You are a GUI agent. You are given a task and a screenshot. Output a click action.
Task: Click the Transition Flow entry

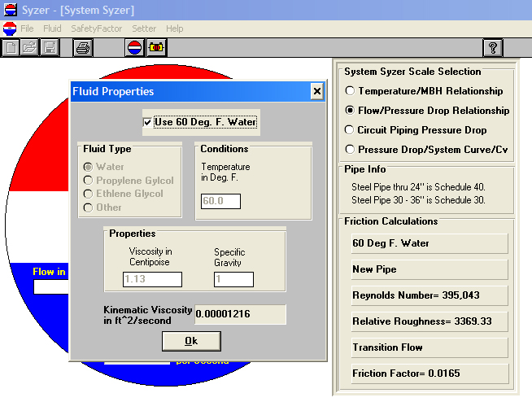(430, 347)
